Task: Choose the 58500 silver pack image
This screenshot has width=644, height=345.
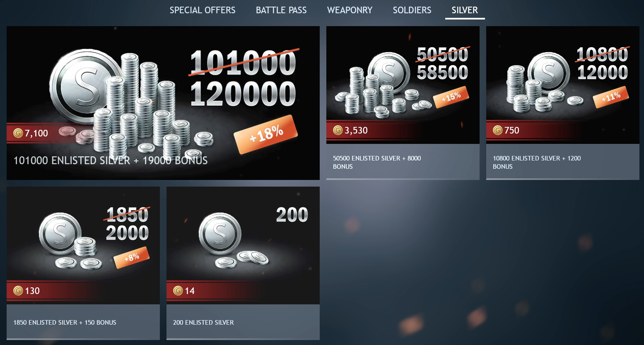Action: [403, 85]
